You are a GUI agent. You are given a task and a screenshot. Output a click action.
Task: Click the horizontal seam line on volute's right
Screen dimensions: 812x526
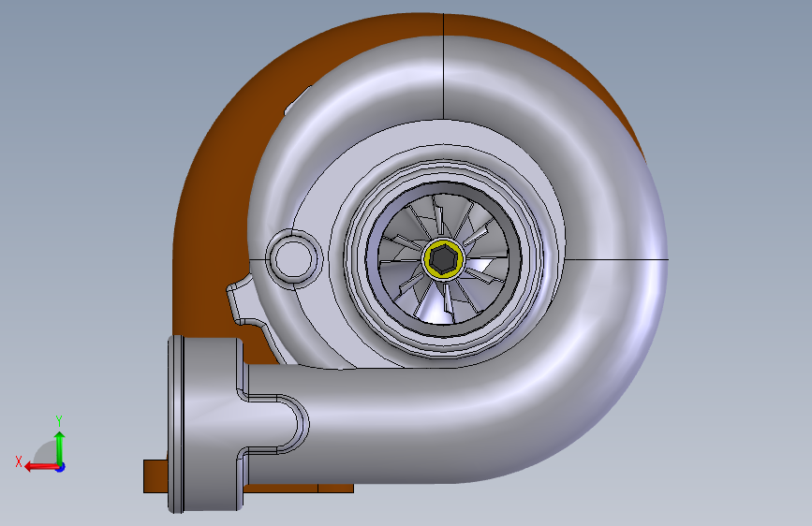[616, 259]
